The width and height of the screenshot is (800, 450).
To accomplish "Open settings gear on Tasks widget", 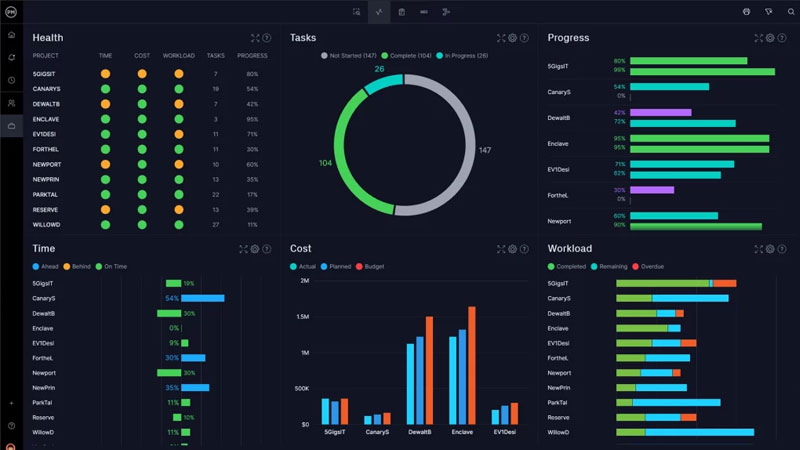I will 512,38.
